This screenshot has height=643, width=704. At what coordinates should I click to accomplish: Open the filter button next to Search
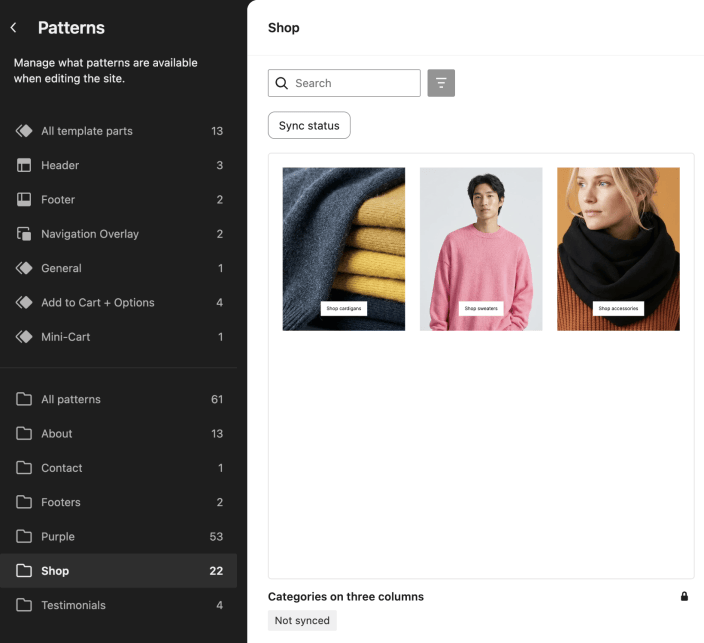pos(441,83)
